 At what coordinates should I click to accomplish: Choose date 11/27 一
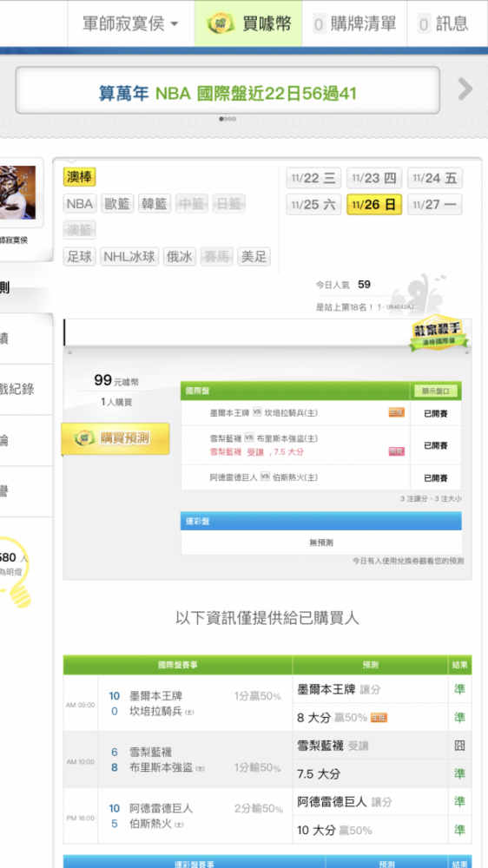click(435, 205)
